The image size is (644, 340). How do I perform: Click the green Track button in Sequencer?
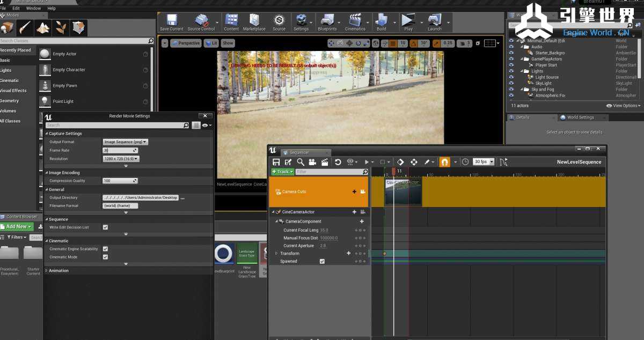click(x=282, y=172)
